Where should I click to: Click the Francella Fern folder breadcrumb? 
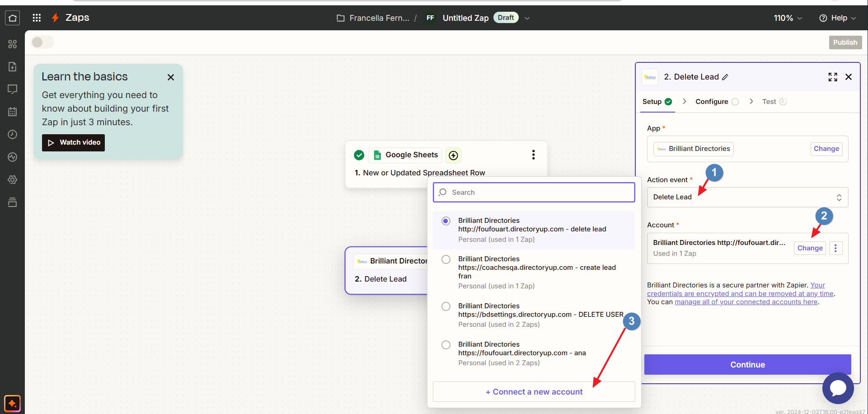click(x=379, y=18)
